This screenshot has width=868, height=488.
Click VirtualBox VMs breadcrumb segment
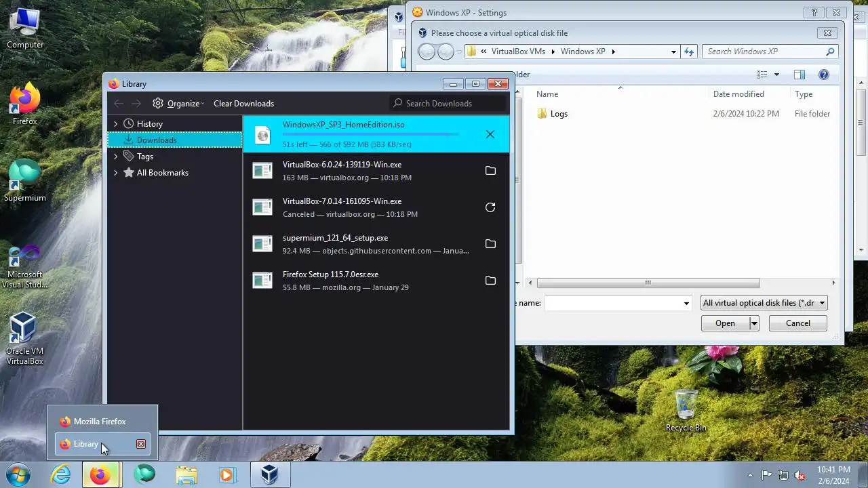click(x=518, y=52)
